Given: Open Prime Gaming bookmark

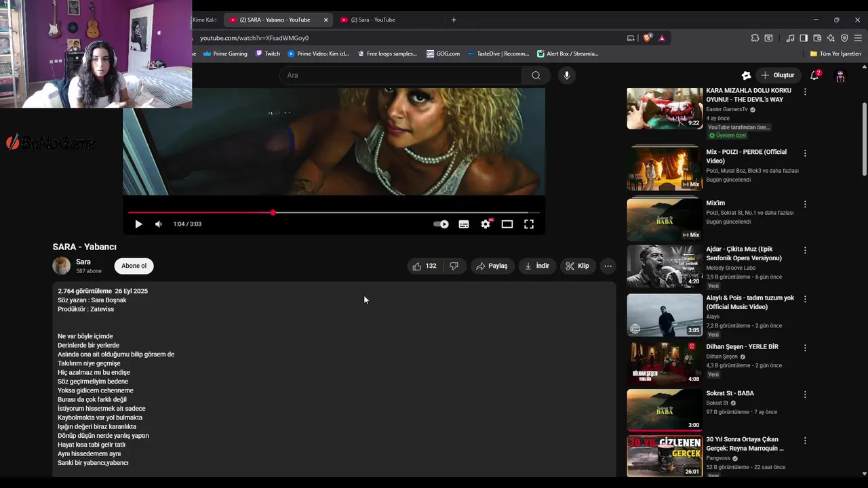Looking at the screenshot, I should 225,54.
